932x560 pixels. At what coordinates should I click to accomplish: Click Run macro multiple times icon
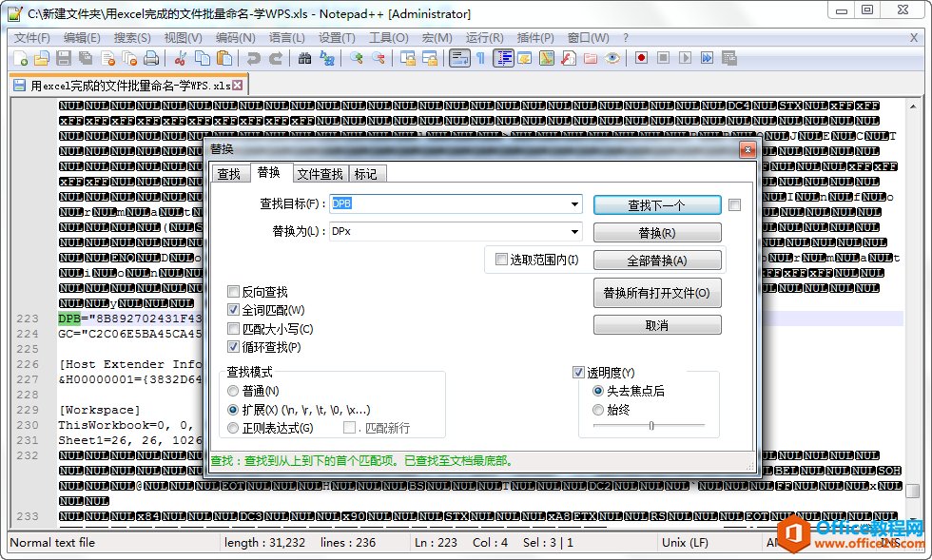click(707, 58)
